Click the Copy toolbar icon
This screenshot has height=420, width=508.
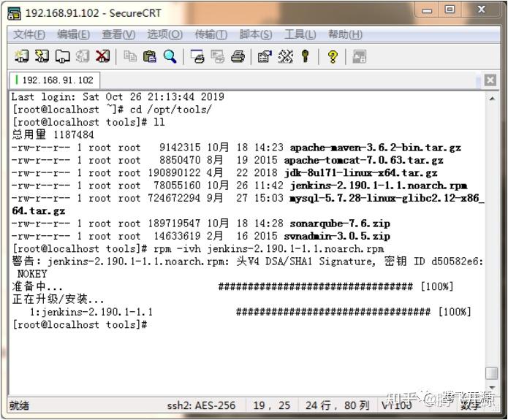[130, 56]
